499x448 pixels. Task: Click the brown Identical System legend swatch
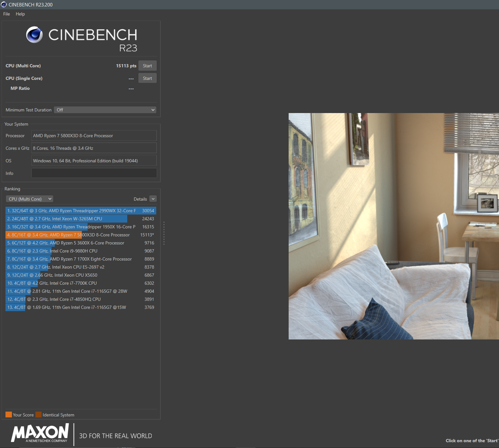point(38,415)
